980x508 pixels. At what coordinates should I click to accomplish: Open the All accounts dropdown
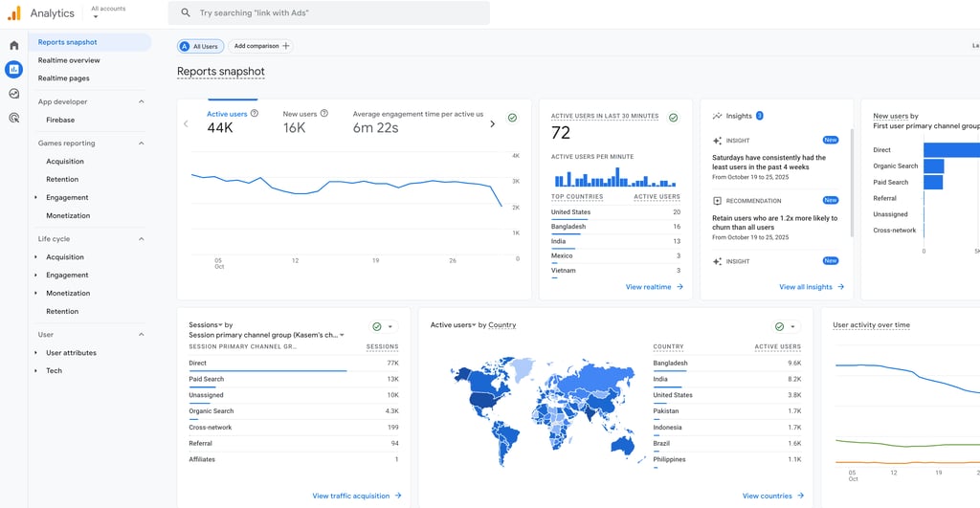pyautogui.click(x=109, y=11)
